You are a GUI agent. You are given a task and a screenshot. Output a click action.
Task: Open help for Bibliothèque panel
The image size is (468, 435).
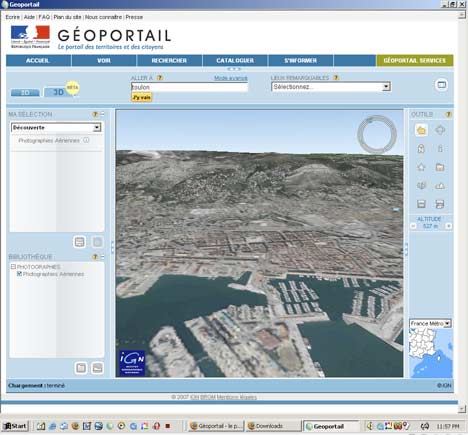95,257
